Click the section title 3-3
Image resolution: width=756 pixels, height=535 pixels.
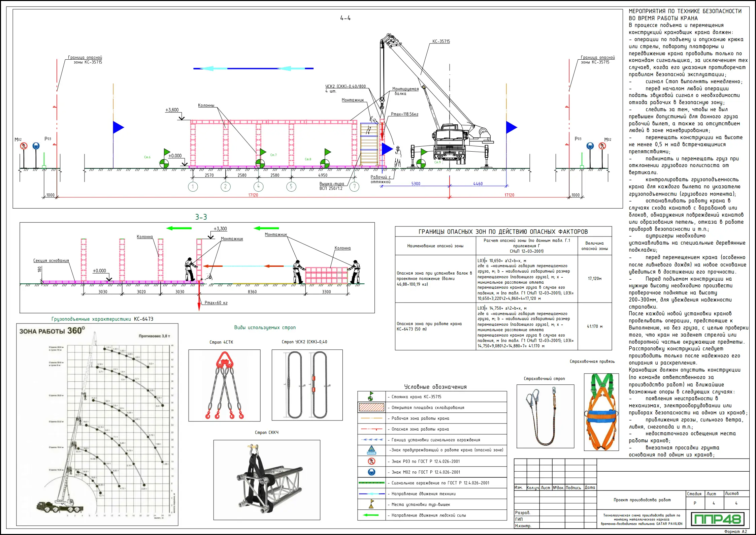pos(201,217)
